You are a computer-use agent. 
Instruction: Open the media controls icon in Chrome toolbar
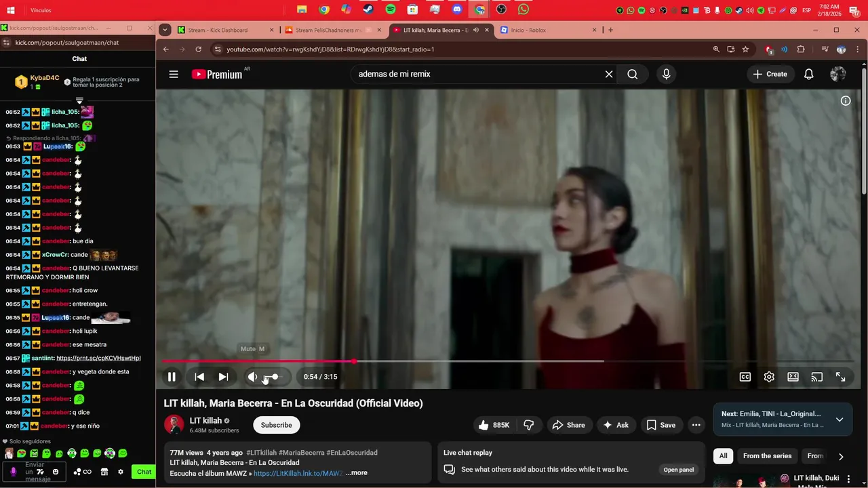click(x=825, y=49)
